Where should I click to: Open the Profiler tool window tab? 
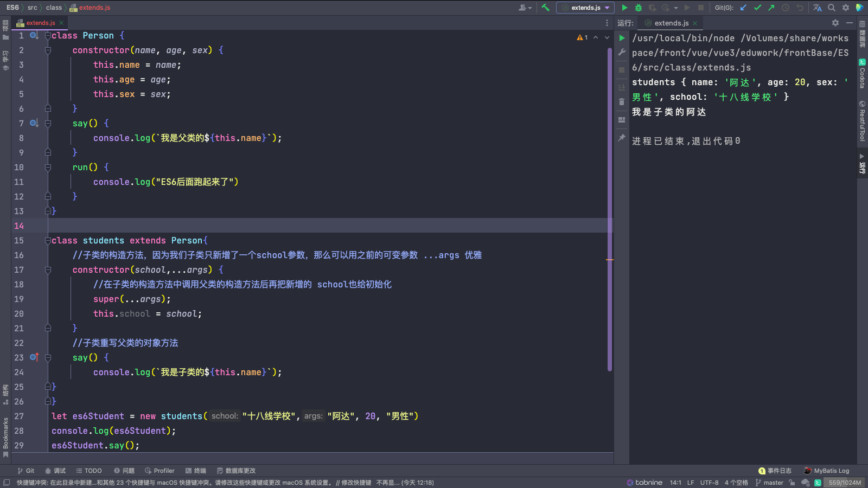click(159, 471)
